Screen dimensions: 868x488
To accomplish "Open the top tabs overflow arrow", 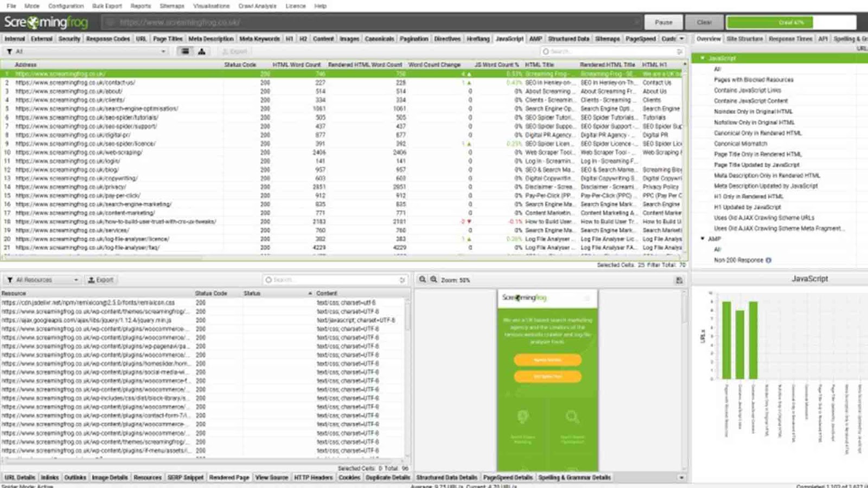I will click(682, 38).
